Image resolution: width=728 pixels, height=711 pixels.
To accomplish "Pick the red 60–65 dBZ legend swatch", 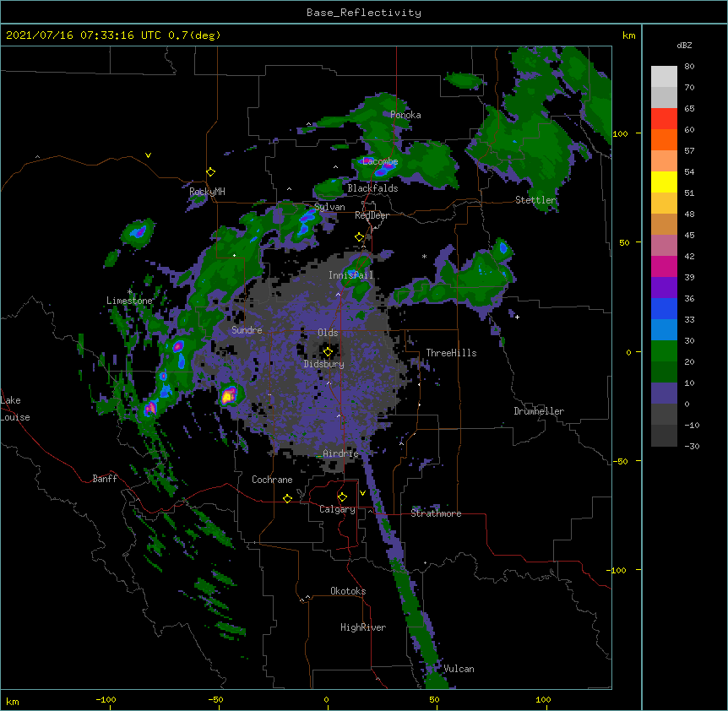I will tap(664, 119).
